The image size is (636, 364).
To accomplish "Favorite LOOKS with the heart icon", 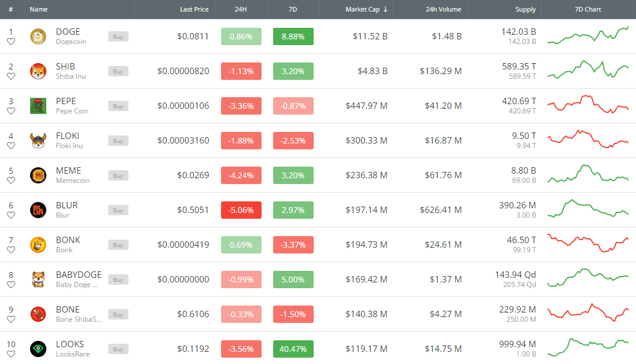I will [x=11, y=354].
